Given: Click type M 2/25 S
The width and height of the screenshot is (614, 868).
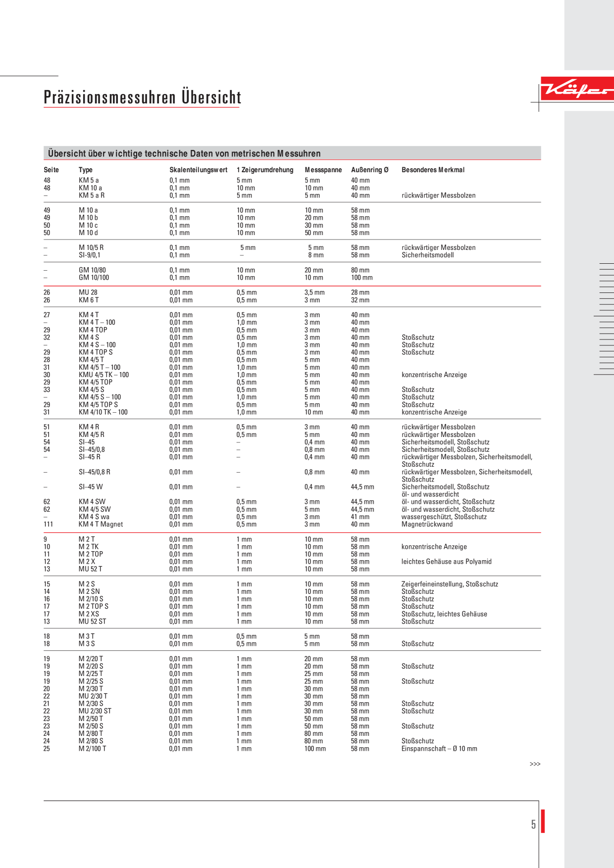Looking at the screenshot, I should [x=91, y=681].
